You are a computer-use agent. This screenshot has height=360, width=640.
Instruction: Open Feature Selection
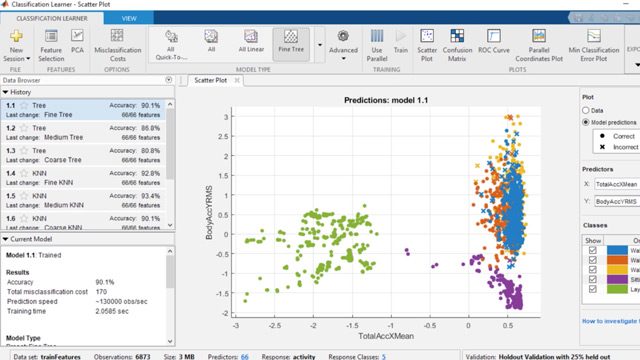(x=51, y=45)
